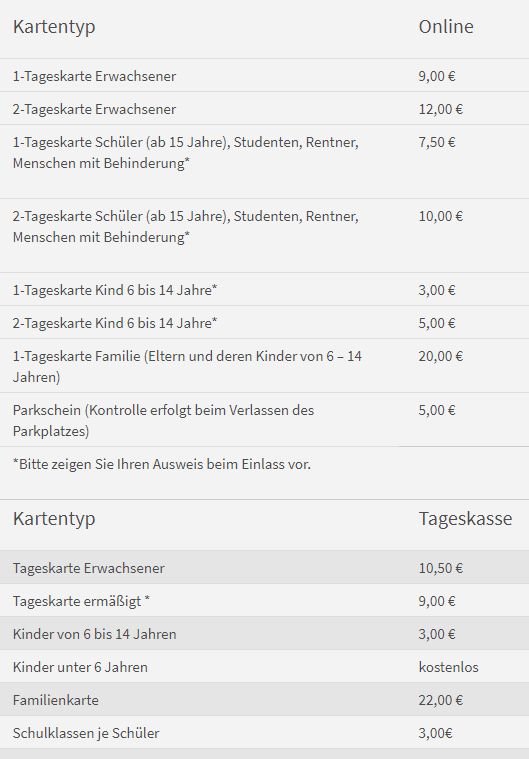Select the 1-Tageskarte Familie row
The width and height of the screenshot is (529, 759).
pos(264,365)
